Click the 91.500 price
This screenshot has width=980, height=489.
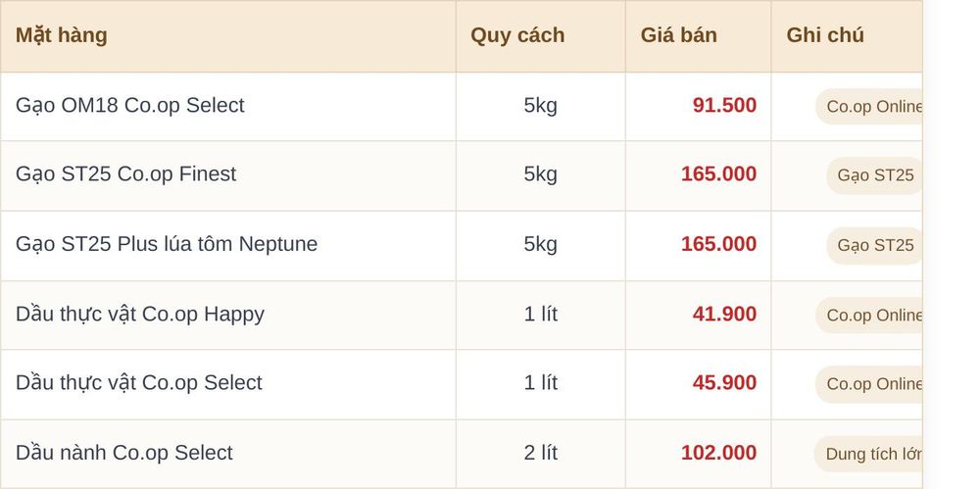click(724, 106)
